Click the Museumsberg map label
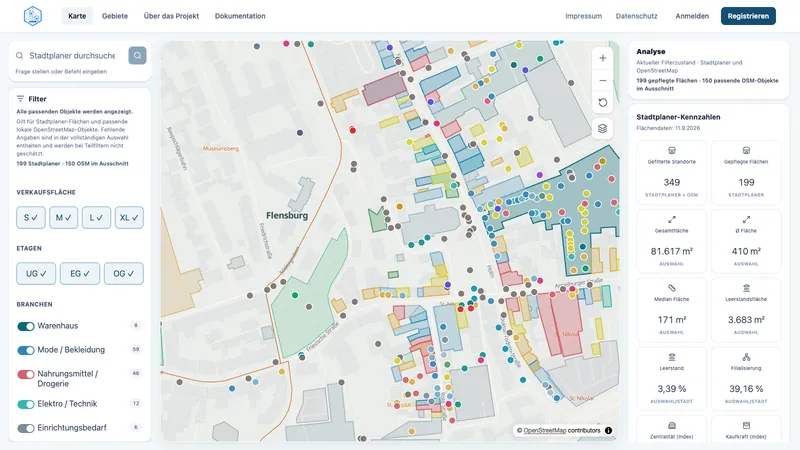Image resolution: width=800 pixels, height=450 pixels. 220,148
